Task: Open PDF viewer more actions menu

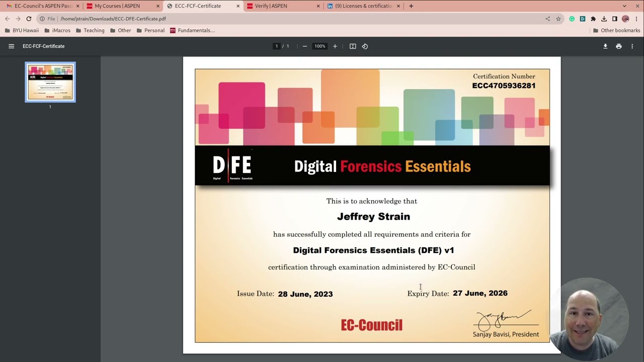Action: point(632,46)
